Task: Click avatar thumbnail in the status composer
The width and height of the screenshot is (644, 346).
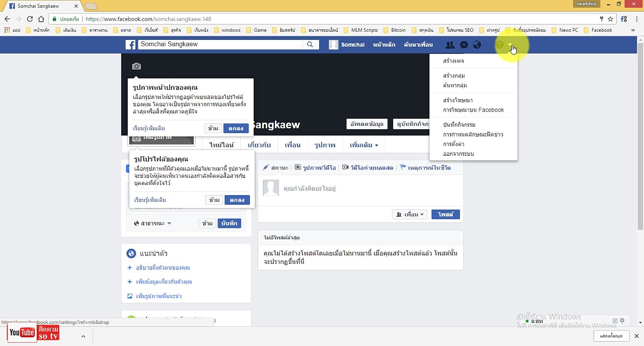Action: tap(271, 188)
